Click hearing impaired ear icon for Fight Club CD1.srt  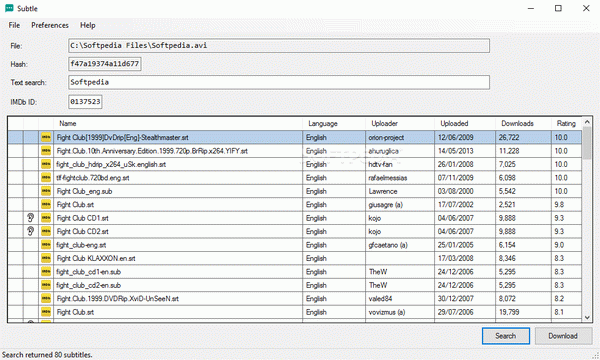point(31,218)
